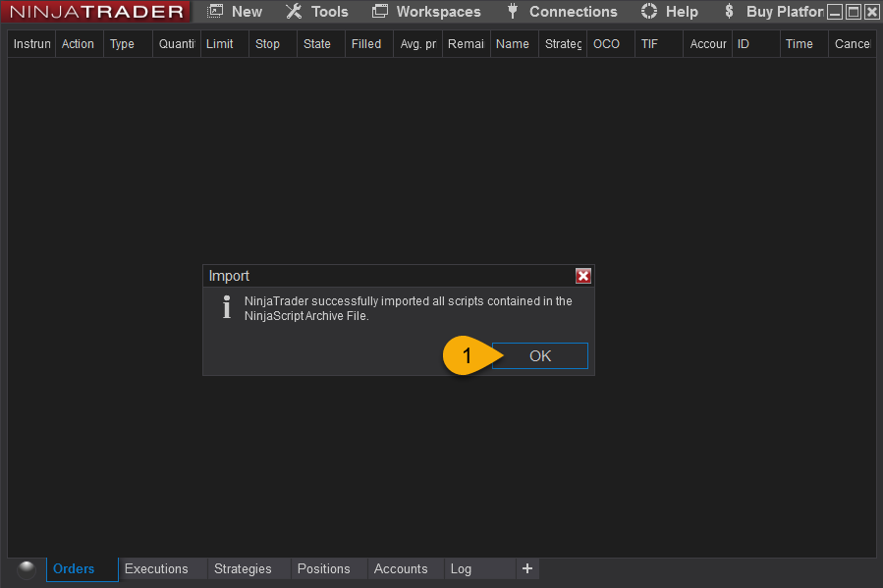
Task: Click the Type column header
Action: pos(128,44)
